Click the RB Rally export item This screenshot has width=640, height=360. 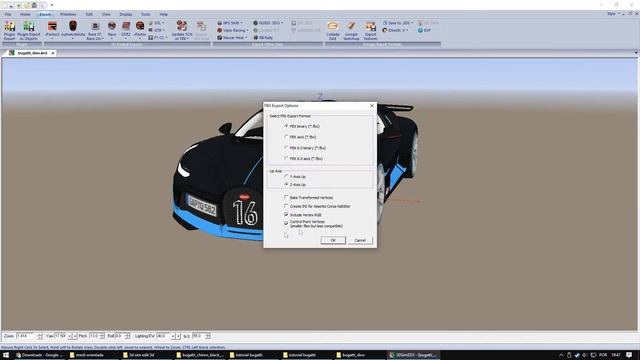(x=263, y=38)
